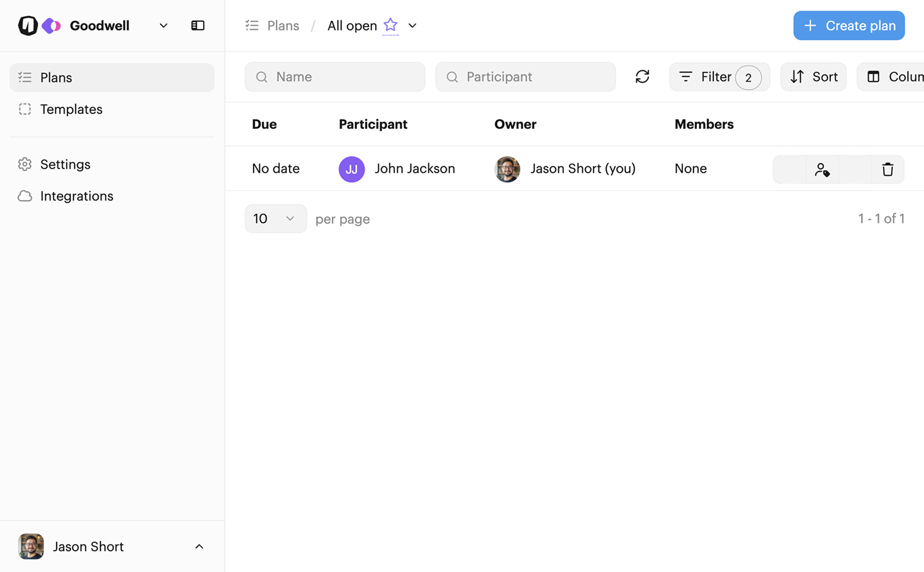This screenshot has width=924, height=572.
Task: Go to Templates in sidebar
Action: tap(71, 109)
